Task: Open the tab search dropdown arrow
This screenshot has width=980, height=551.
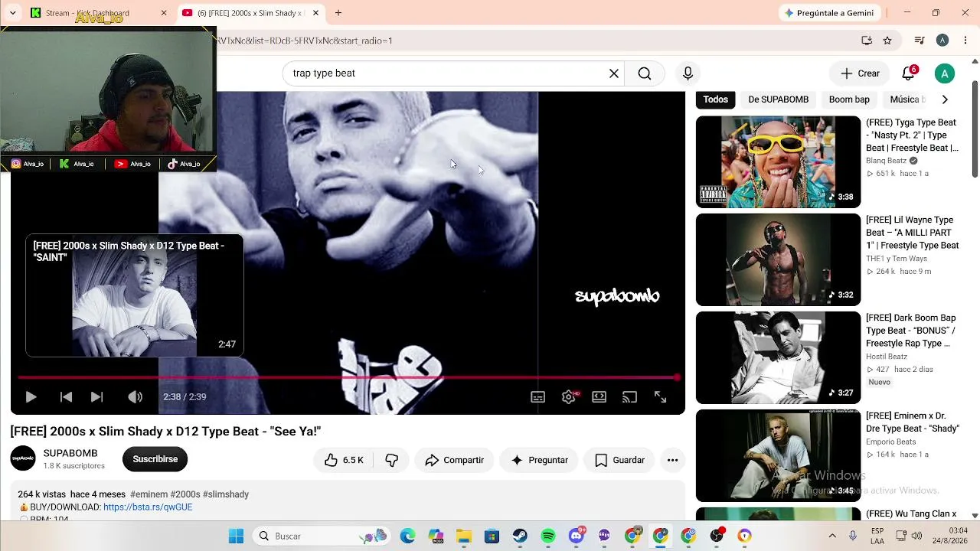Action: coord(12,13)
